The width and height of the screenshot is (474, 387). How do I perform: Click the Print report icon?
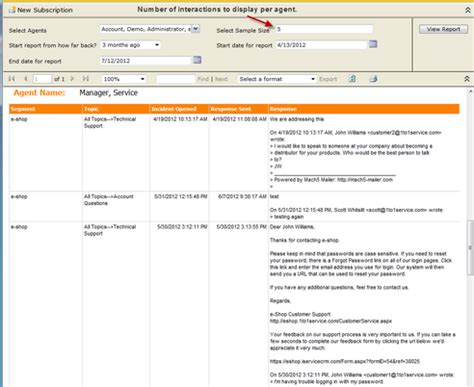pos(373,79)
